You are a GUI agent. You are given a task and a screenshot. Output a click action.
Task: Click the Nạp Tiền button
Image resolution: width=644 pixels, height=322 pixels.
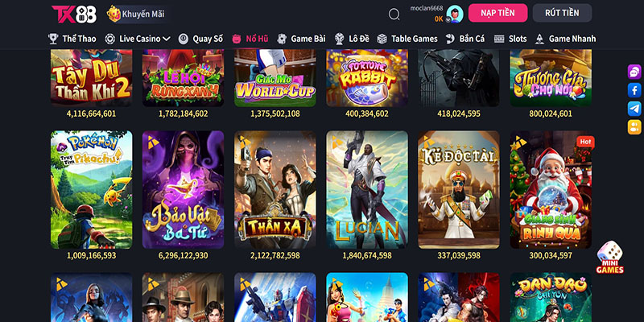[497, 13]
